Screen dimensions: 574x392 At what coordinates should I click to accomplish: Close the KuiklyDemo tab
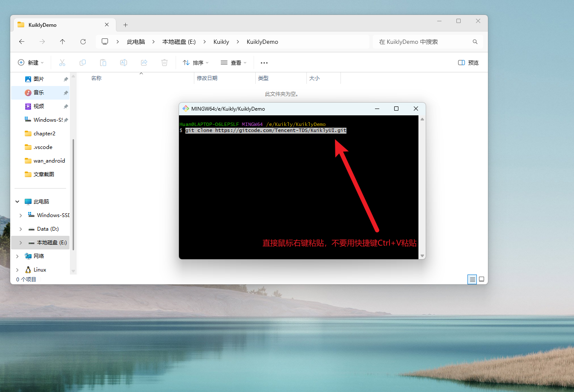(x=107, y=25)
